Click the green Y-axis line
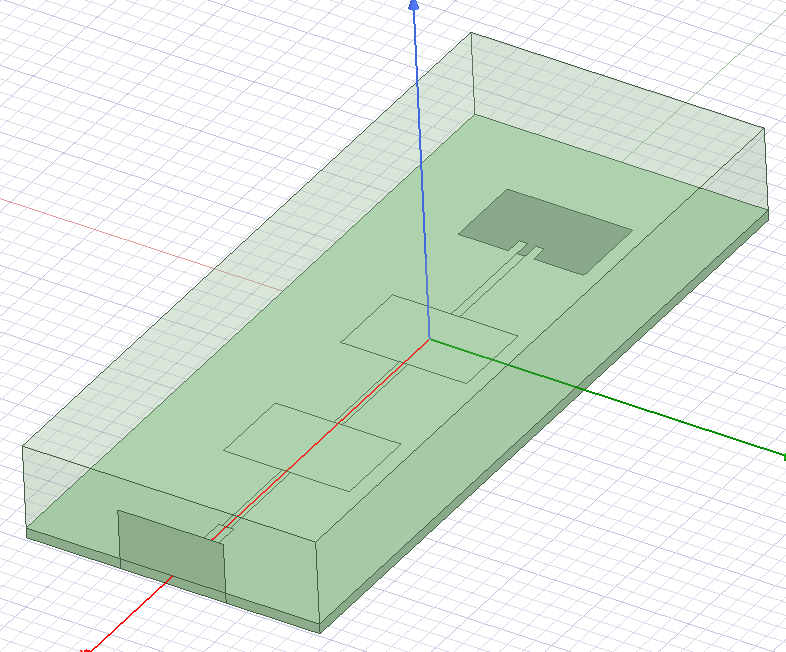The height and width of the screenshot is (652, 786). tap(607, 398)
